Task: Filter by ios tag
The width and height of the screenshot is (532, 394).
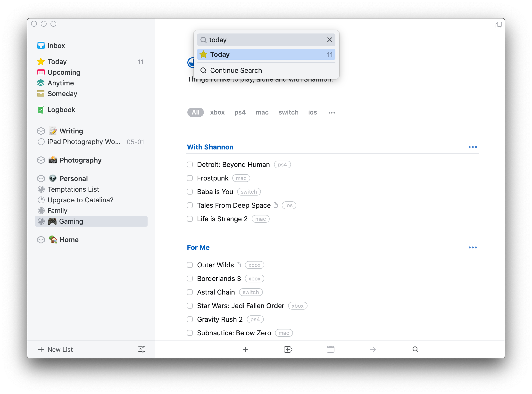Action: (x=312, y=112)
